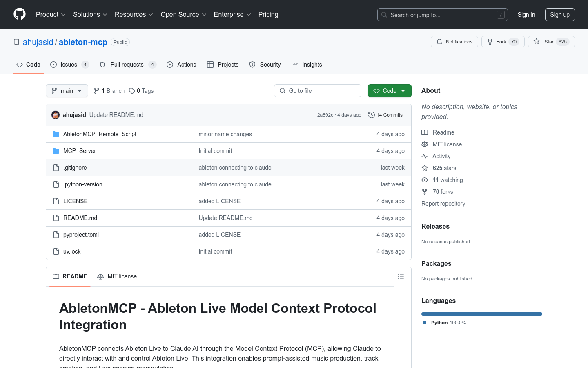Open the 12a892c commit hash link
Image resolution: width=588 pixels, height=368 pixels.
click(324, 115)
